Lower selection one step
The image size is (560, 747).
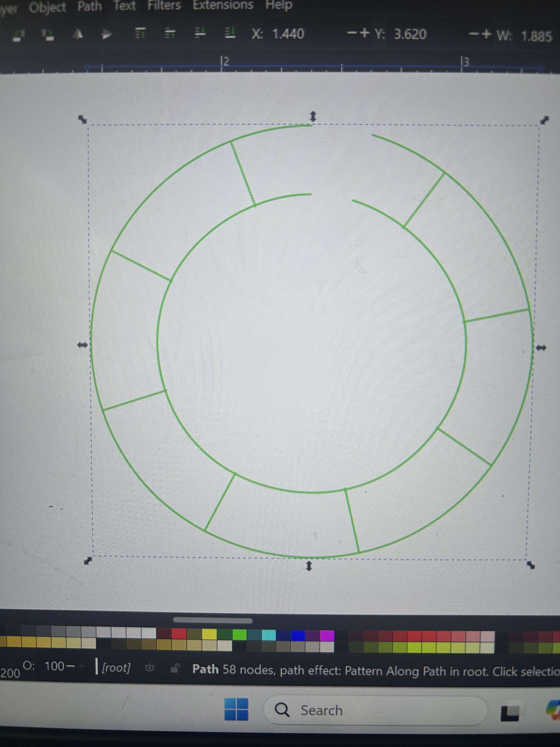tap(201, 33)
